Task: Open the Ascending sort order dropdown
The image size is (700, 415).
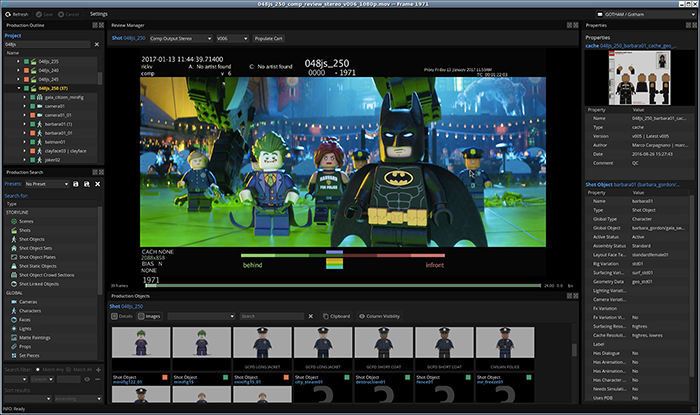Action: coord(78,398)
